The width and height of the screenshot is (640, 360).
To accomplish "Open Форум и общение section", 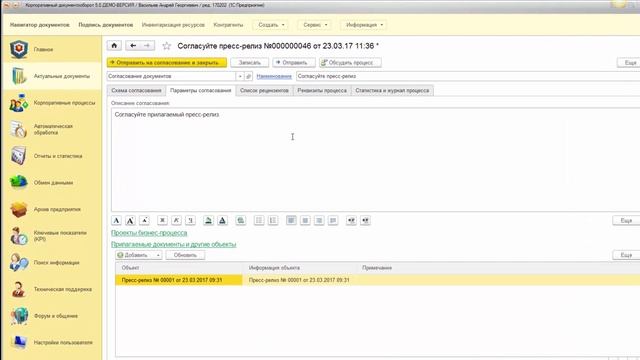I will point(51,316).
